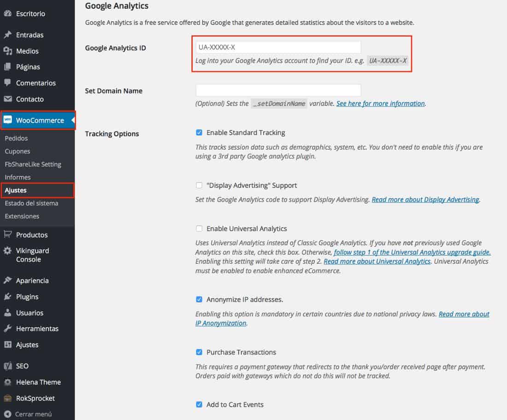The image size is (507, 420).
Task: Open 'Read more about Display Advertising' link
Action: click(x=425, y=200)
